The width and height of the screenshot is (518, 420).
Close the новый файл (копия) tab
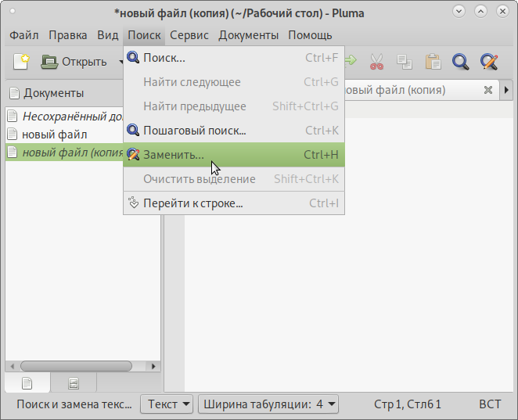tap(487, 90)
